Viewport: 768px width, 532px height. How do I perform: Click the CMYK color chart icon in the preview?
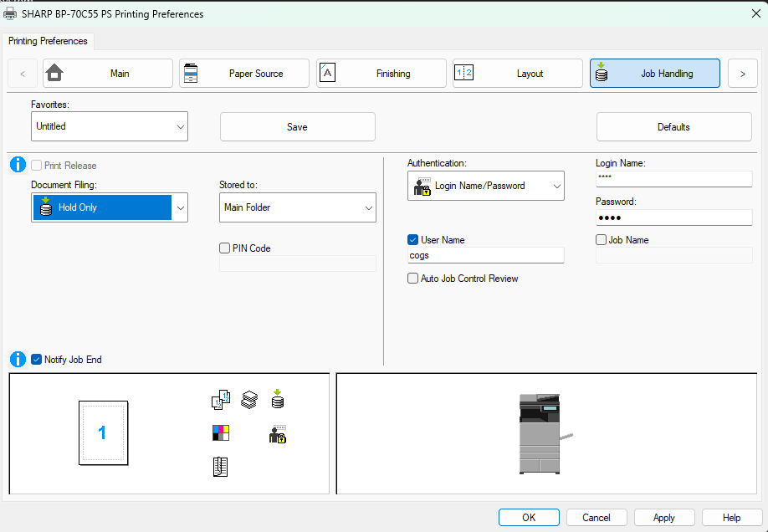(221, 433)
